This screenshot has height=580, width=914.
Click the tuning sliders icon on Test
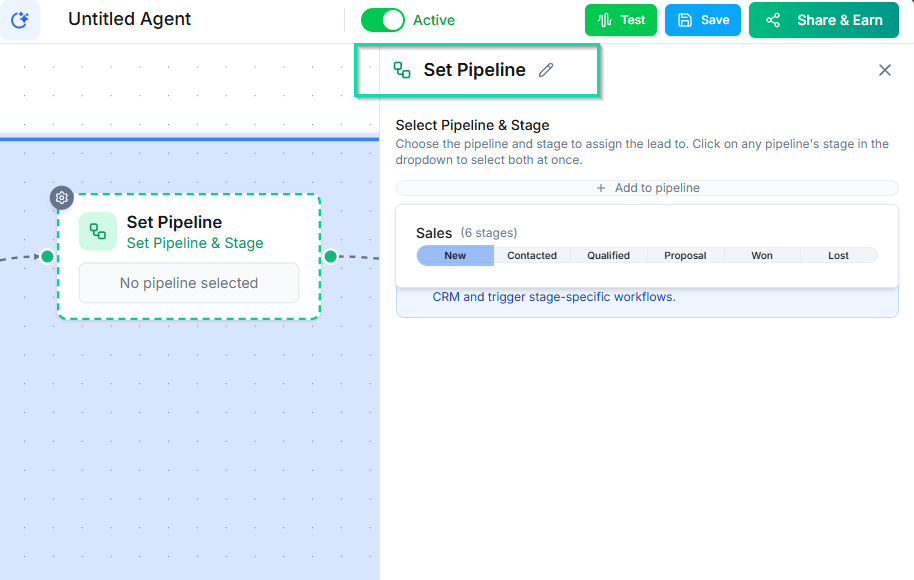[604, 19]
